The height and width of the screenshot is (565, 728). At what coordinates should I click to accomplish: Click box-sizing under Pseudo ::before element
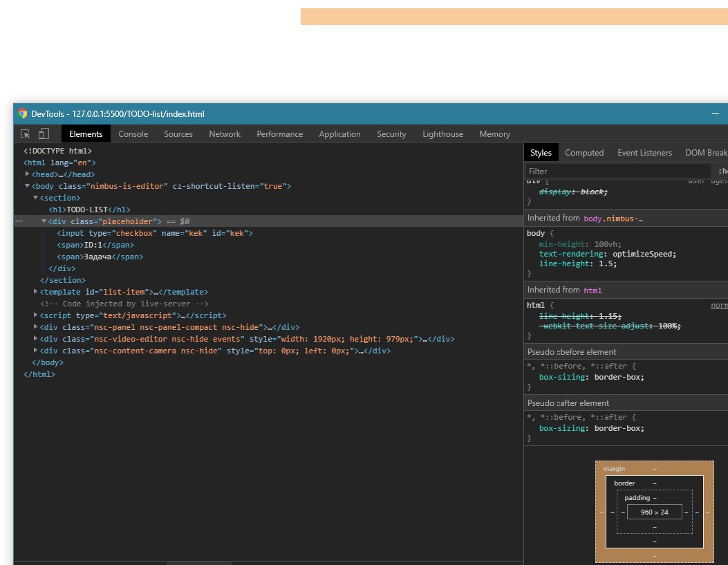(592, 377)
